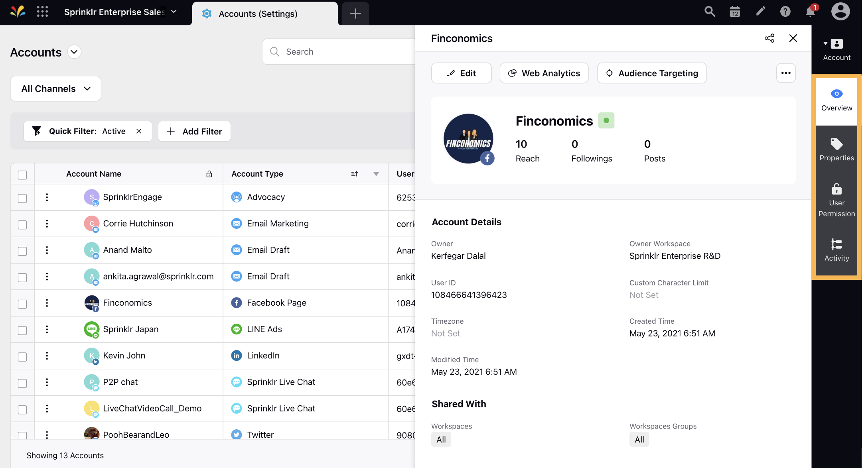Open the user profile avatar
Viewport: 868px width, 468px height.
click(x=840, y=12)
